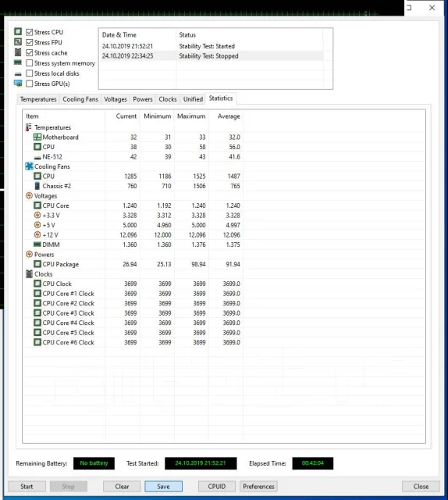Image resolution: width=448 pixels, height=500 pixels.
Task: Save the stability test results
Action: pyautogui.click(x=163, y=487)
